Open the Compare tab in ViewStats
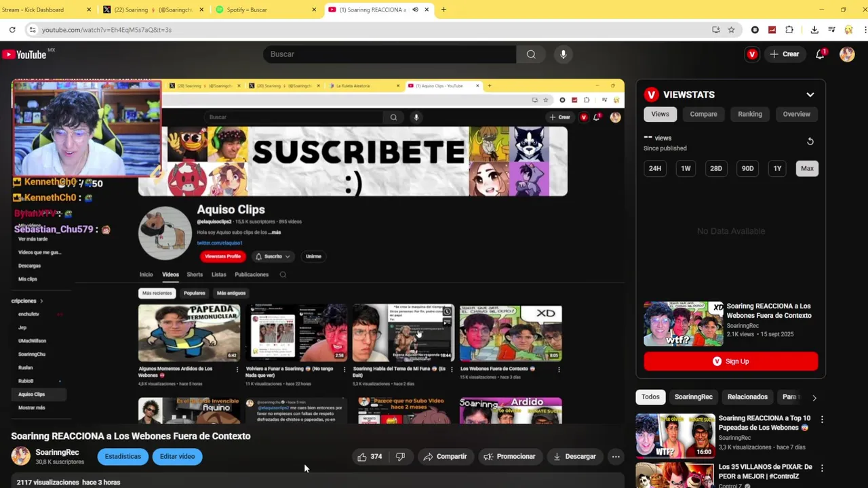 tap(703, 114)
